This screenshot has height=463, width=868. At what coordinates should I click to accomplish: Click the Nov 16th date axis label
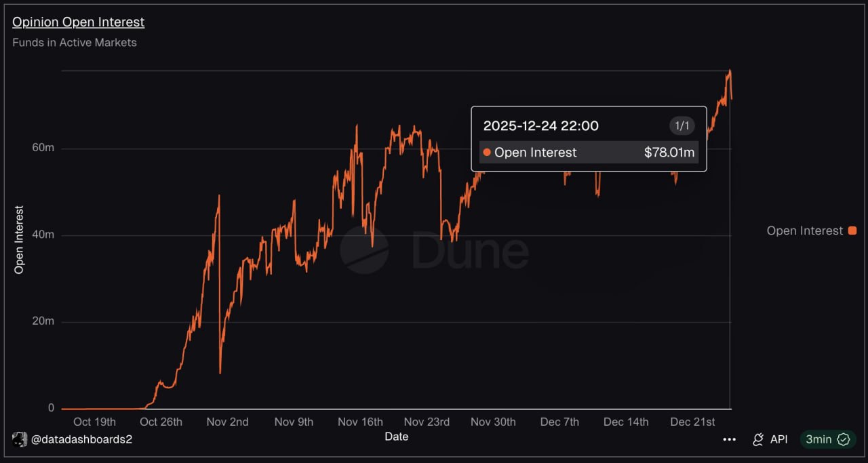click(360, 422)
